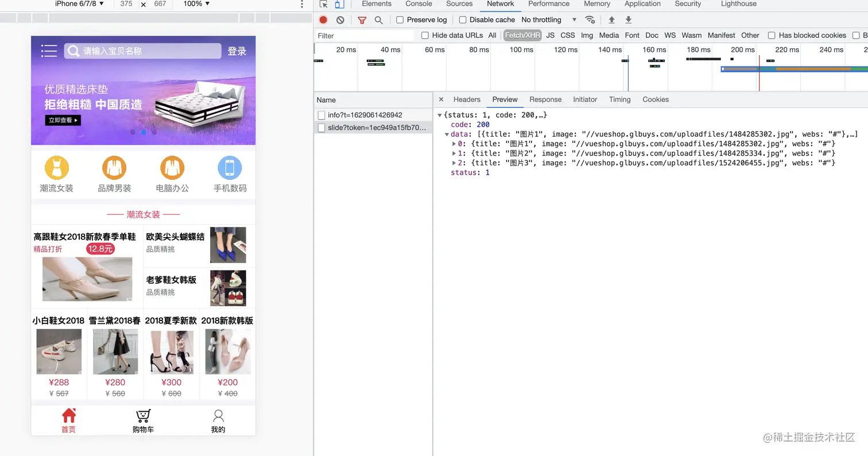The image size is (868, 456).
Task: Open the Sources panel
Action: [459, 4]
